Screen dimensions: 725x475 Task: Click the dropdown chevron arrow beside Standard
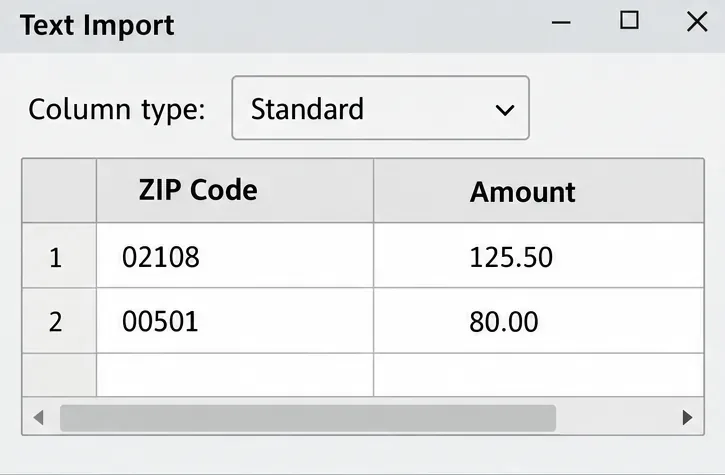pyautogui.click(x=504, y=110)
